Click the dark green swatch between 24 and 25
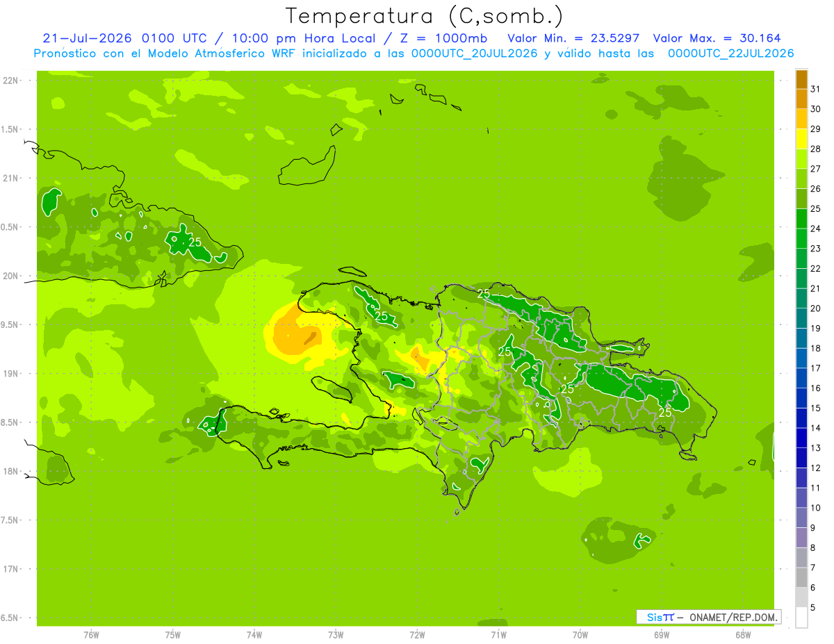834x644 pixels. 801,219
